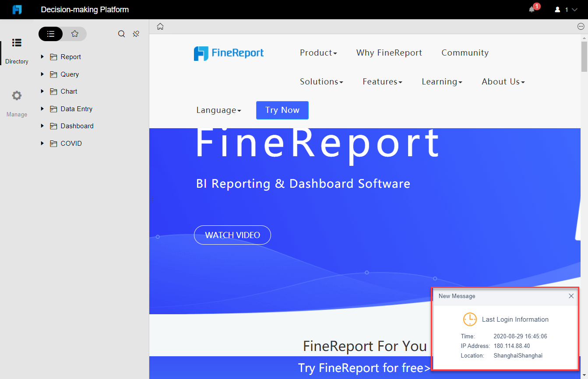Click the home tab icon
Screen dimensions: 588x379
pos(160,26)
